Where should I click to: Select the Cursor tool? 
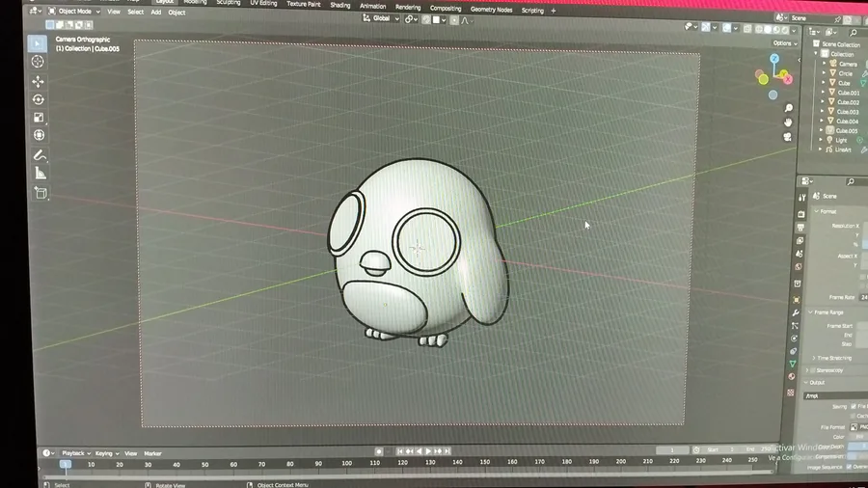38,62
